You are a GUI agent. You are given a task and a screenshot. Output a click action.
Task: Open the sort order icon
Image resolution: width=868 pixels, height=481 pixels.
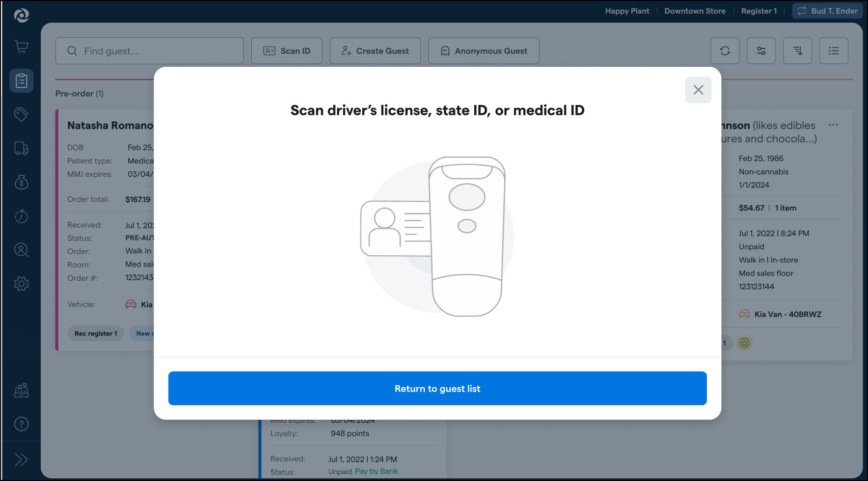798,51
